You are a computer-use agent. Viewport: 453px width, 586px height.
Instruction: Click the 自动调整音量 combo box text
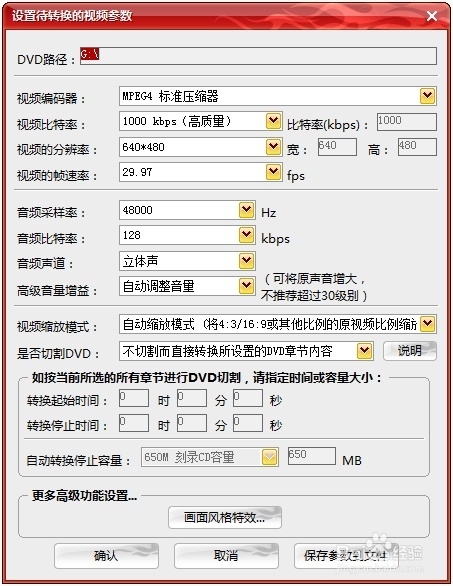tap(159, 286)
